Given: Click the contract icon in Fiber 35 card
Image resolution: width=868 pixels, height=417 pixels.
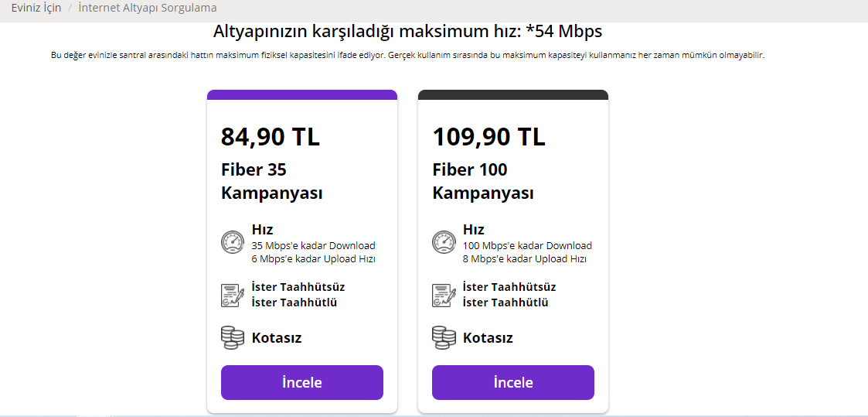Looking at the screenshot, I should (x=233, y=295).
